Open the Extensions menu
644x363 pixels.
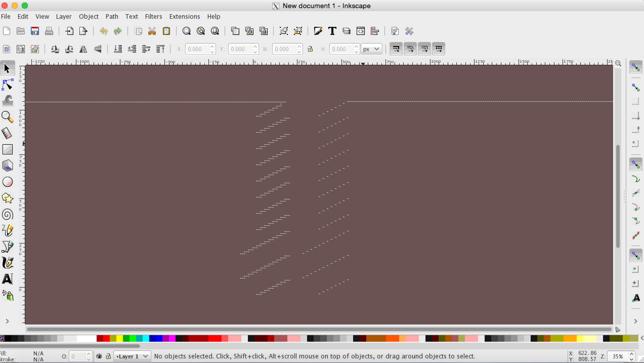click(185, 16)
